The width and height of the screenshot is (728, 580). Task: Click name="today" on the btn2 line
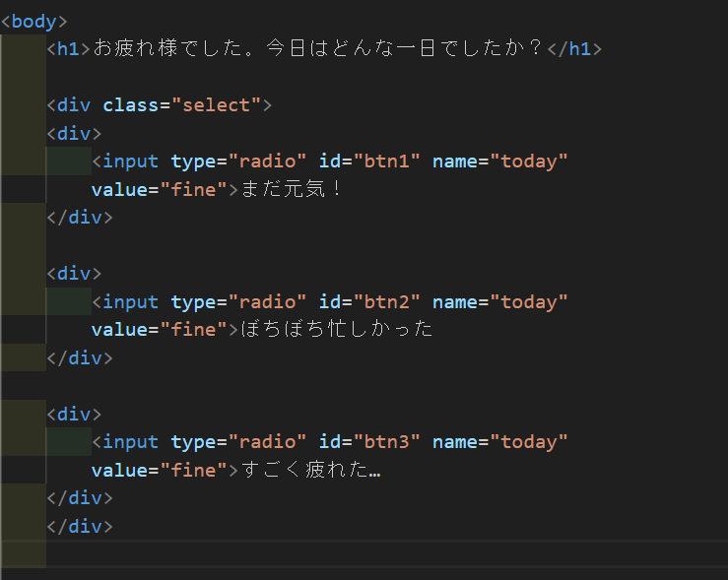500,302
